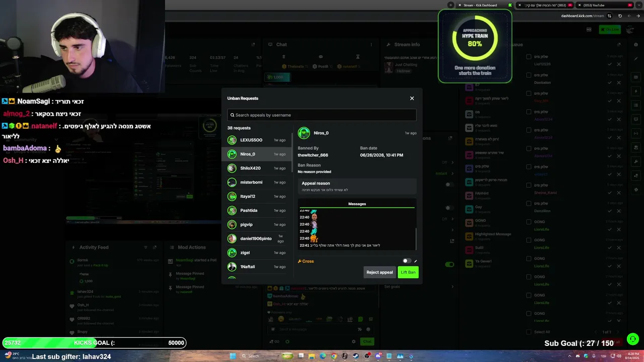The width and height of the screenshot is (644, 362).
Task: Open chat settings gear icon
Action: point(354,341)
